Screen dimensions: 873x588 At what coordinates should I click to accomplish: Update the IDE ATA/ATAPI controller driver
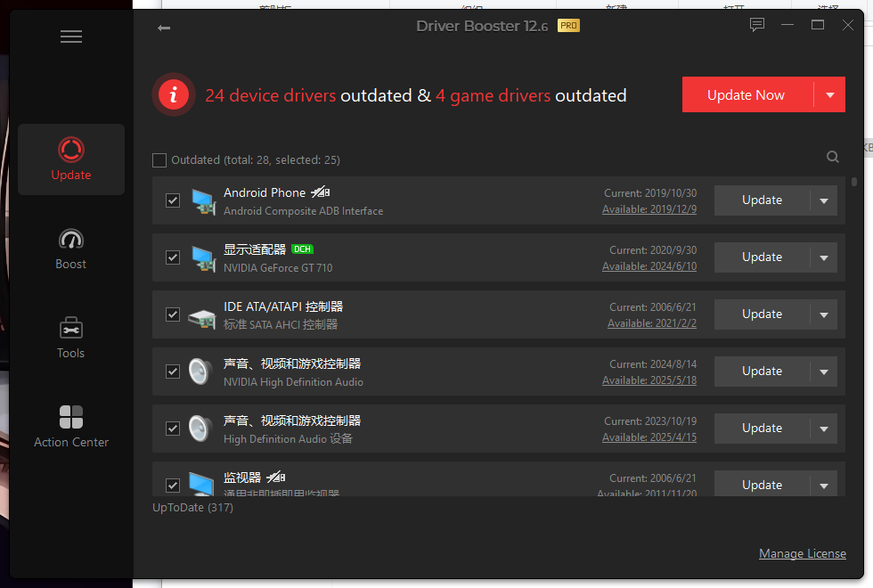pos(762,314)
